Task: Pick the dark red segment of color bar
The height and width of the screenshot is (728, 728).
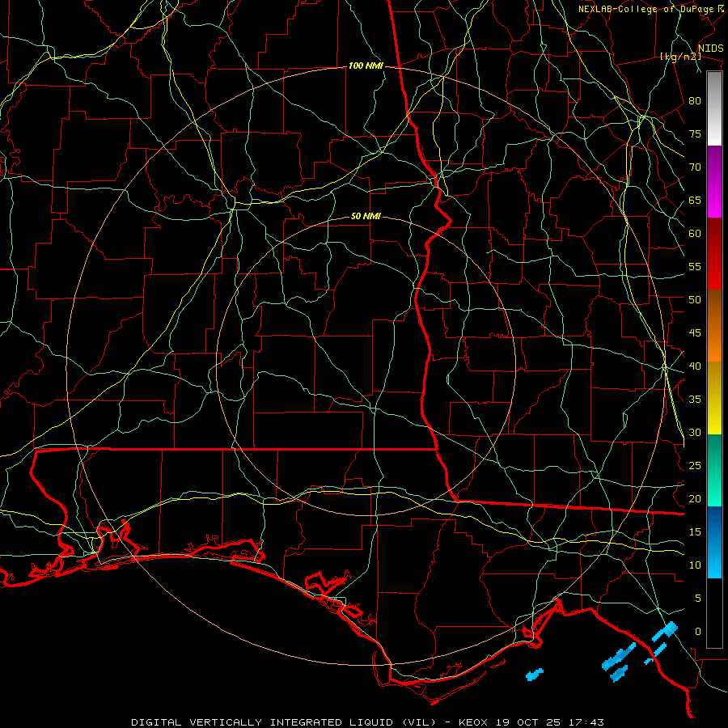Action: pyautogui.click(x=714, y=254)
